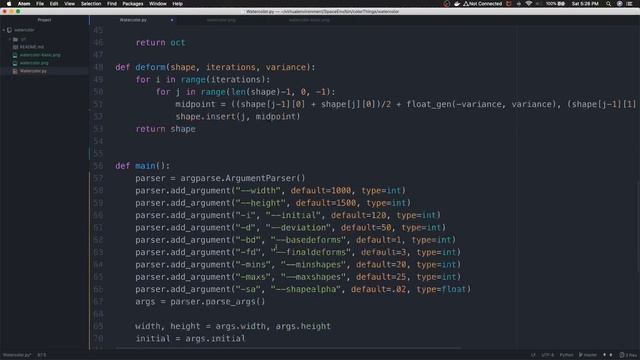Open watercolor.png from the tree
Viewport: 640px width, 360px height.
(34, 63)
